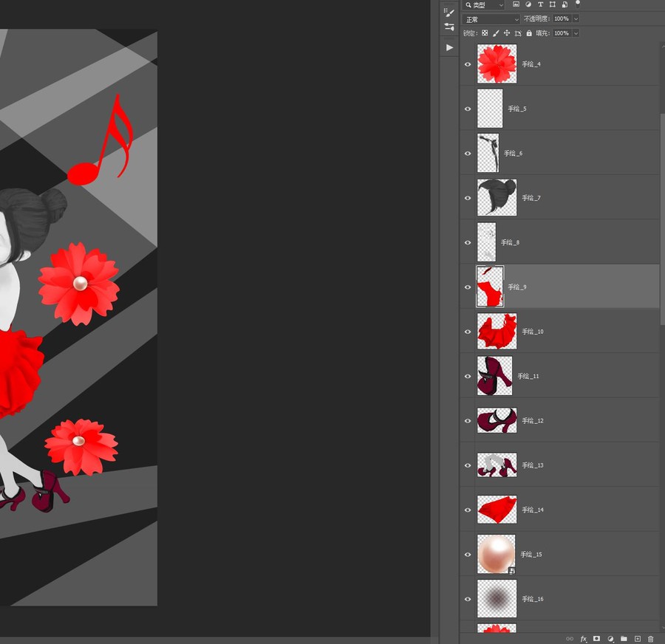Select the red cloth thumbnail of 手绘_14
The height and width of the screenshot is (644, 665).
tap(497, 509)
